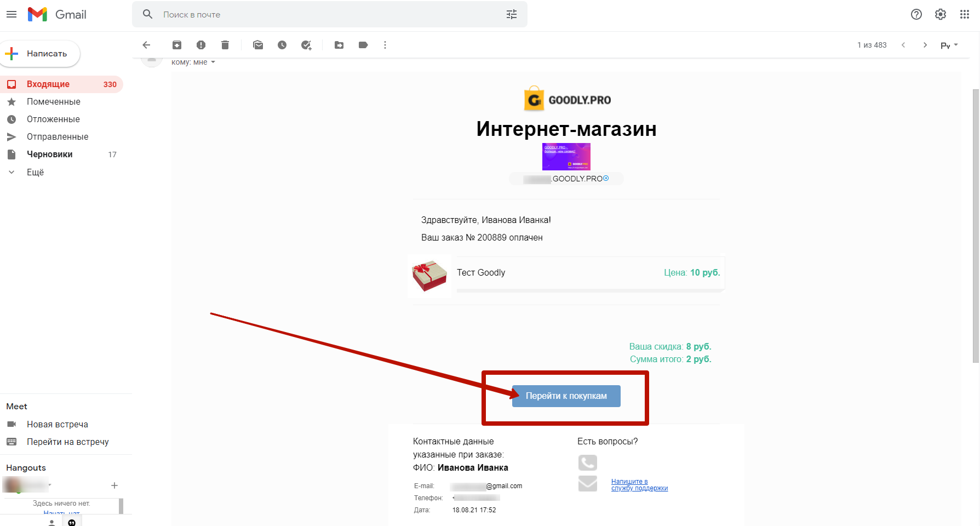Click the order number 200889 line
This screenshot has width=980, height=526.
click(482, 237)
